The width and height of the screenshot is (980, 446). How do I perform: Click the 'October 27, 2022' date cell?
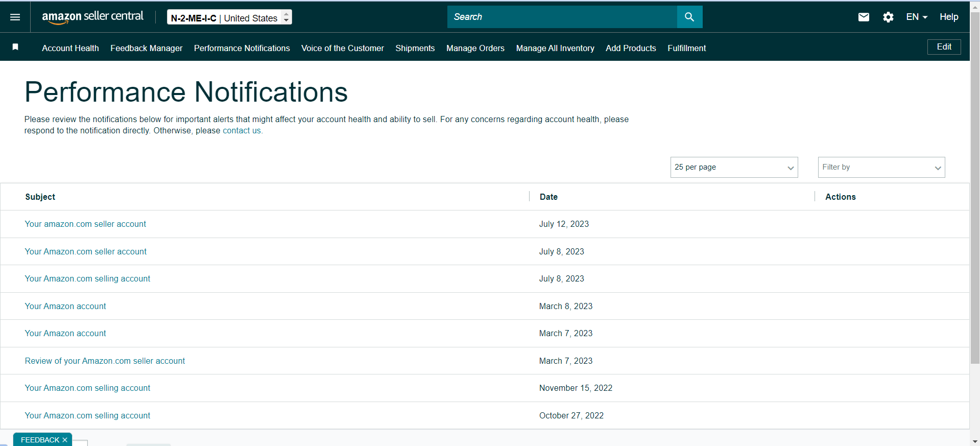click(571, 415)
